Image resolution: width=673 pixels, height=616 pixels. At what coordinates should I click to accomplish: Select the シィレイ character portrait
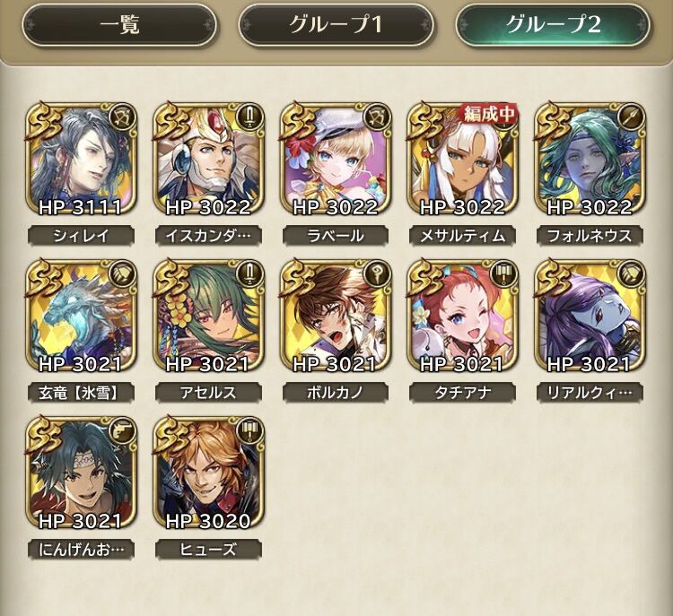(x=81, y=159)
